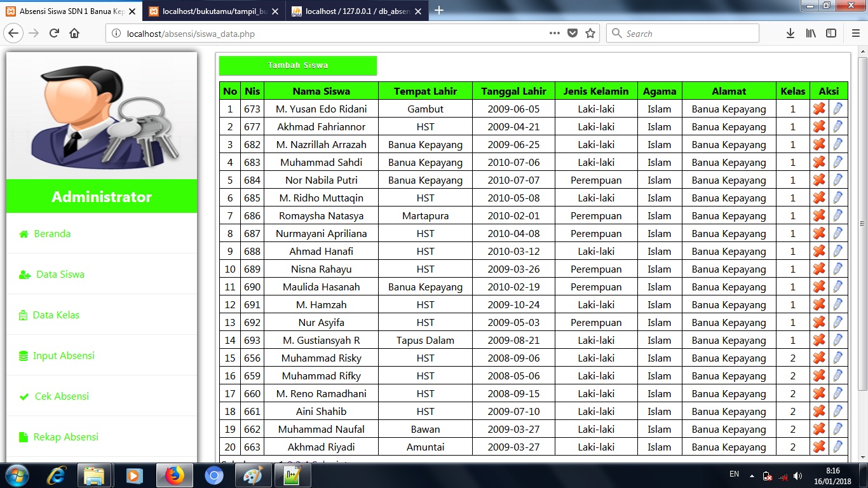This screenshot has width=868, height=488.
Task: Open Firefox downloads arrow icon
Action: [790, 33]
